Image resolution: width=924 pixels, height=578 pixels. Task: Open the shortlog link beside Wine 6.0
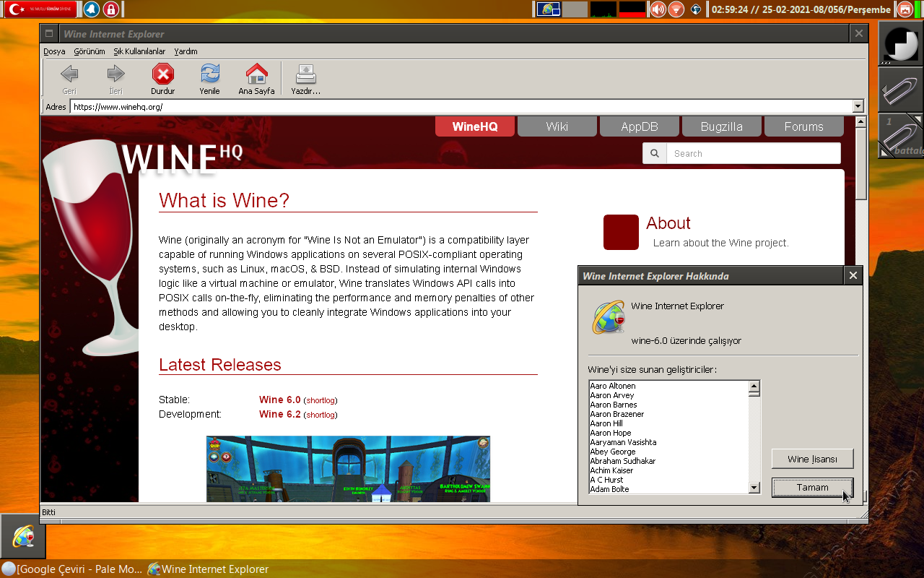[x=321, y=400]
